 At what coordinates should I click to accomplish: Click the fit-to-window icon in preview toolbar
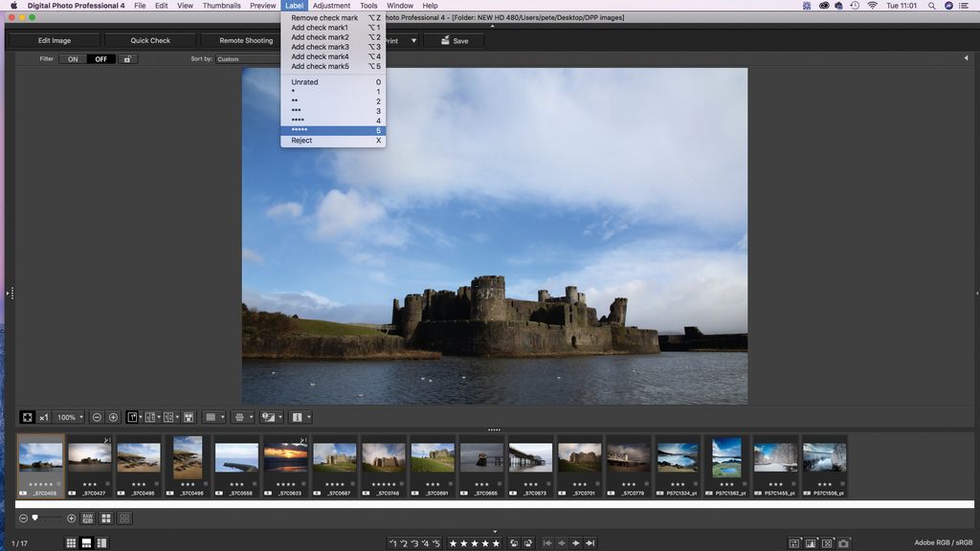pos(27,417)
